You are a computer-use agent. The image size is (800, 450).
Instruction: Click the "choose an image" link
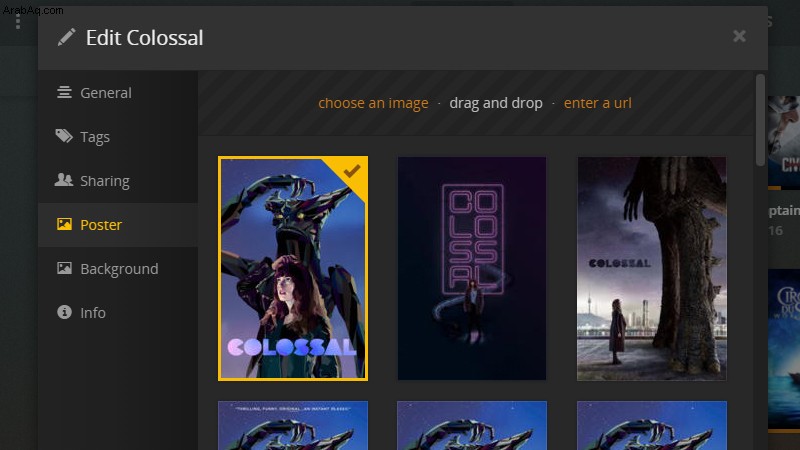(373, 103)
